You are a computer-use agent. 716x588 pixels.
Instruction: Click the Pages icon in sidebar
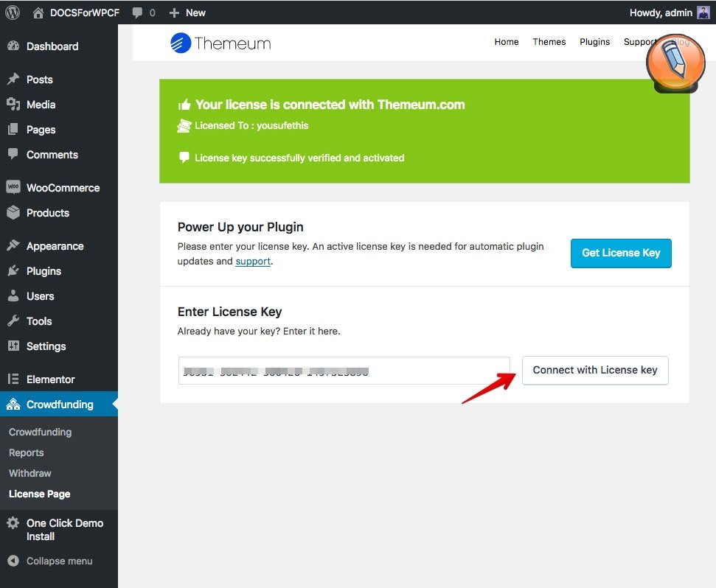point(13,129)
